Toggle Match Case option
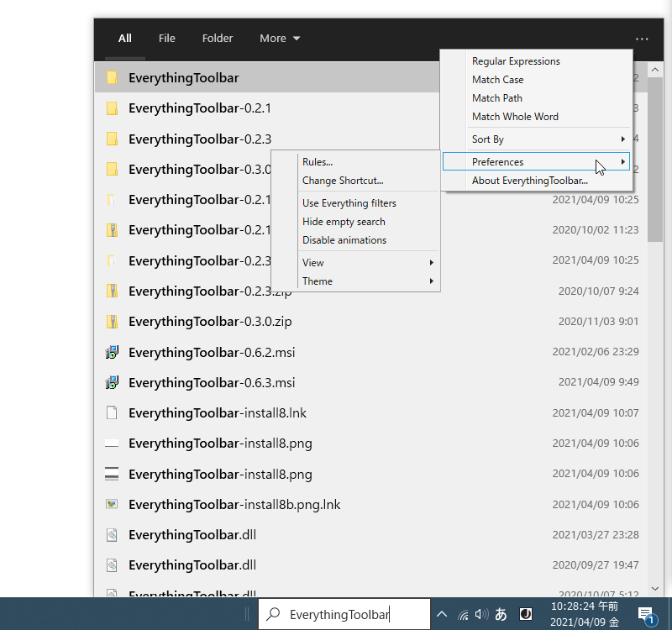 coord(538,80)
